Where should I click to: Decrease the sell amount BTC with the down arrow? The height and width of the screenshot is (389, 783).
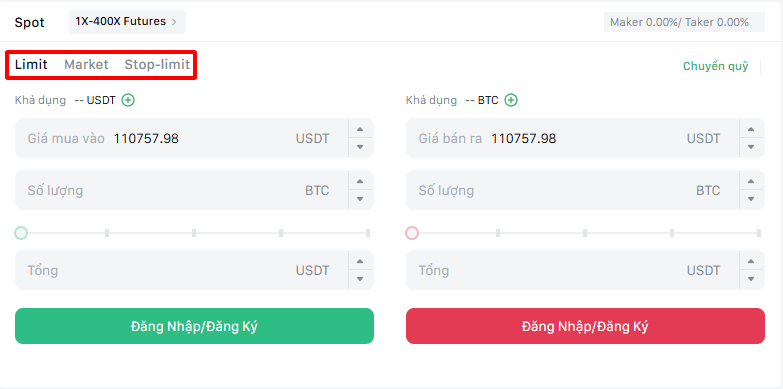coord(751,199)
